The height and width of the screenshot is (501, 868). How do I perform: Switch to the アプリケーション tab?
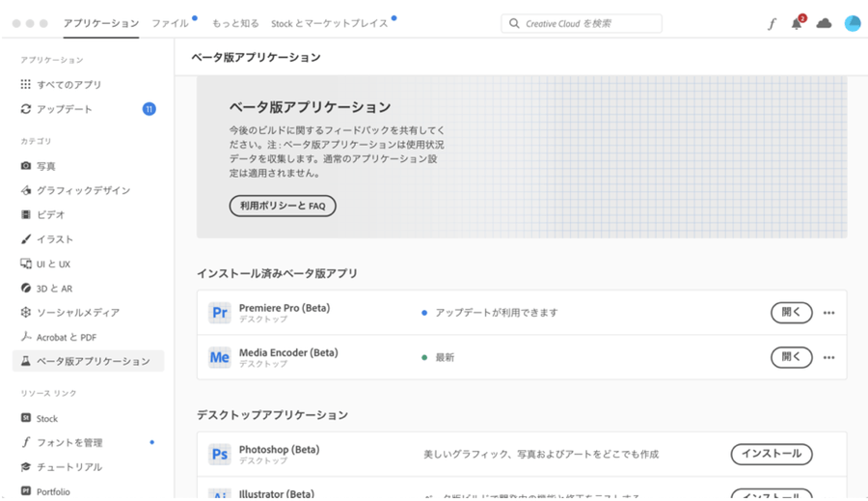(100, 23)
